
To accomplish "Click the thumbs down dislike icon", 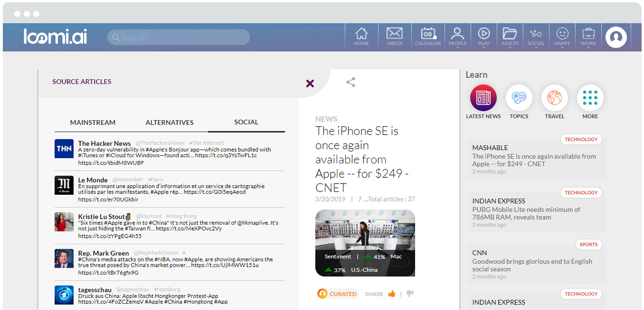I will 410,294.
